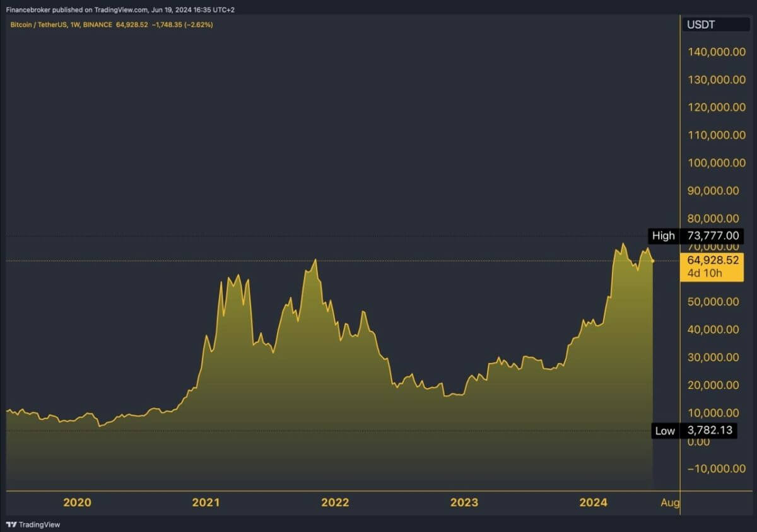Select the 2024 label on time axis
Screen dimensions: 757x532
point(593,502)
